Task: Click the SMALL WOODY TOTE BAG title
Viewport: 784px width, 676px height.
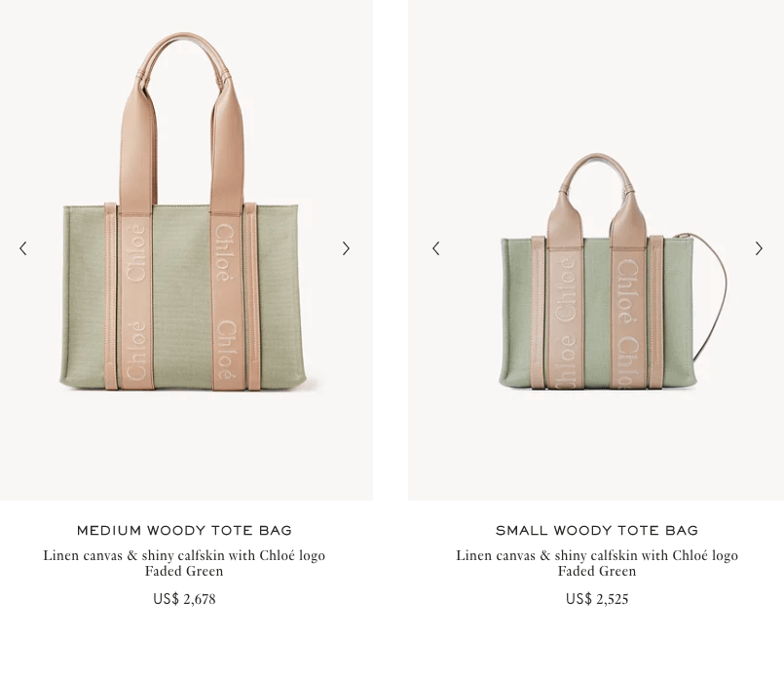Action: (597, 531)
